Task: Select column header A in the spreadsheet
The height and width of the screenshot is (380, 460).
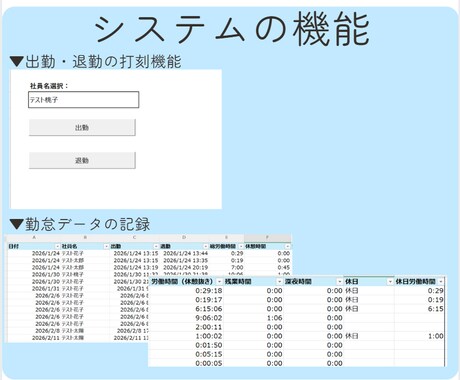Action: coord(34,238)
